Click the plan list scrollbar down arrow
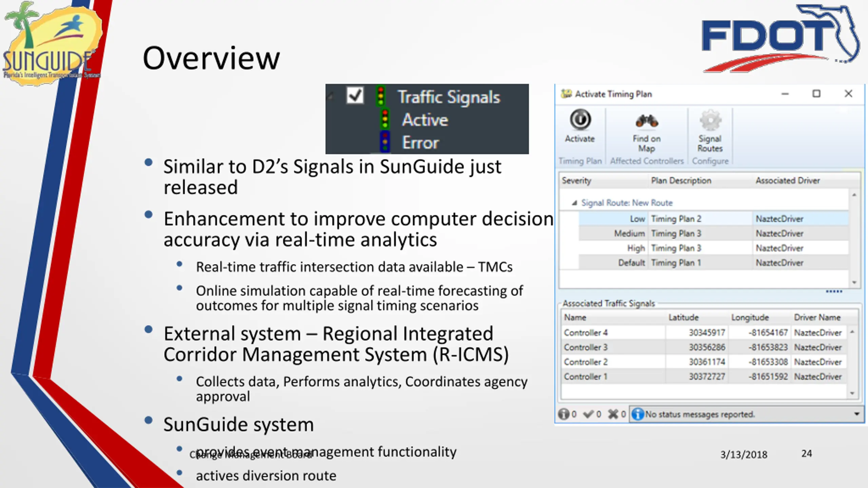Viewport: 868px width, 488px height. pyautogui.click(x=854, y=282)
